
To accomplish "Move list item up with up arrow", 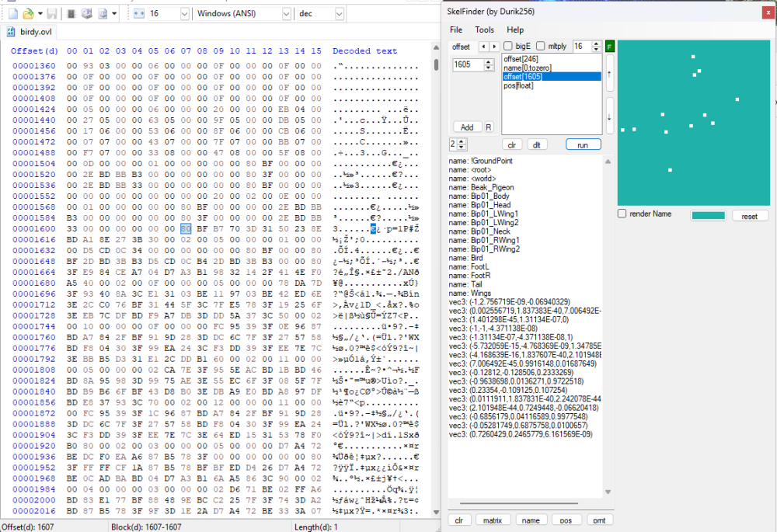I will (x=609, y=73).
